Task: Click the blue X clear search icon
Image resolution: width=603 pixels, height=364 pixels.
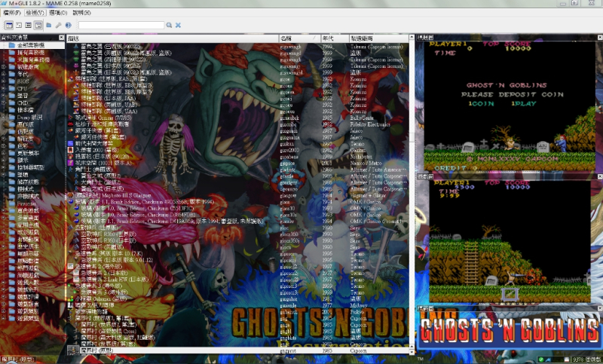Action: pyautogui.click(x=178, y=25)
